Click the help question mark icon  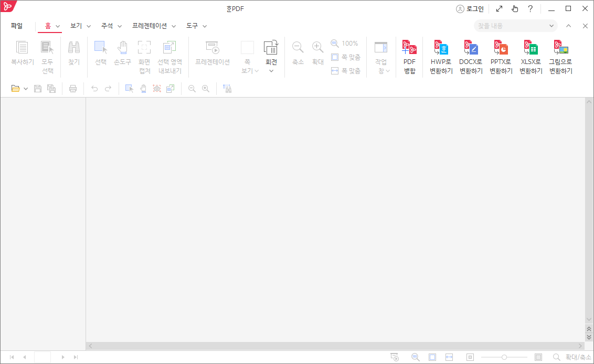click(x=531, y=9)
